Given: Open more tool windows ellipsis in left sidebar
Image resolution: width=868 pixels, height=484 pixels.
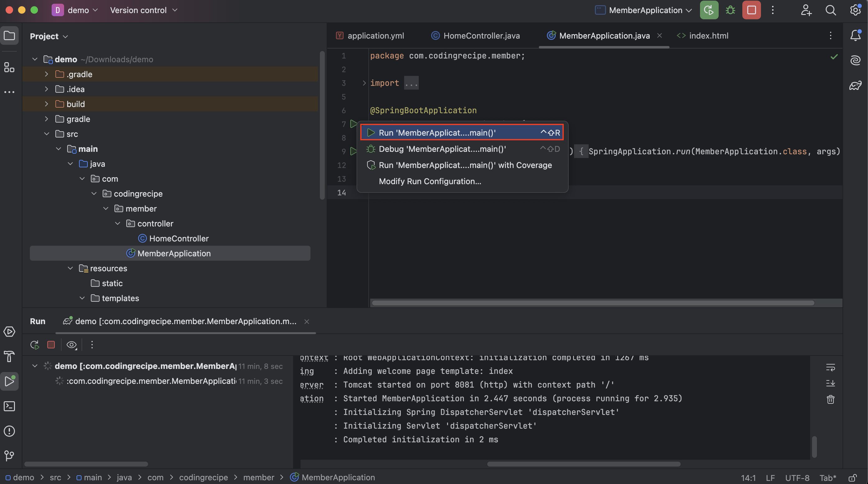Looking at the screenshot, I should click(x=9, y=92).
